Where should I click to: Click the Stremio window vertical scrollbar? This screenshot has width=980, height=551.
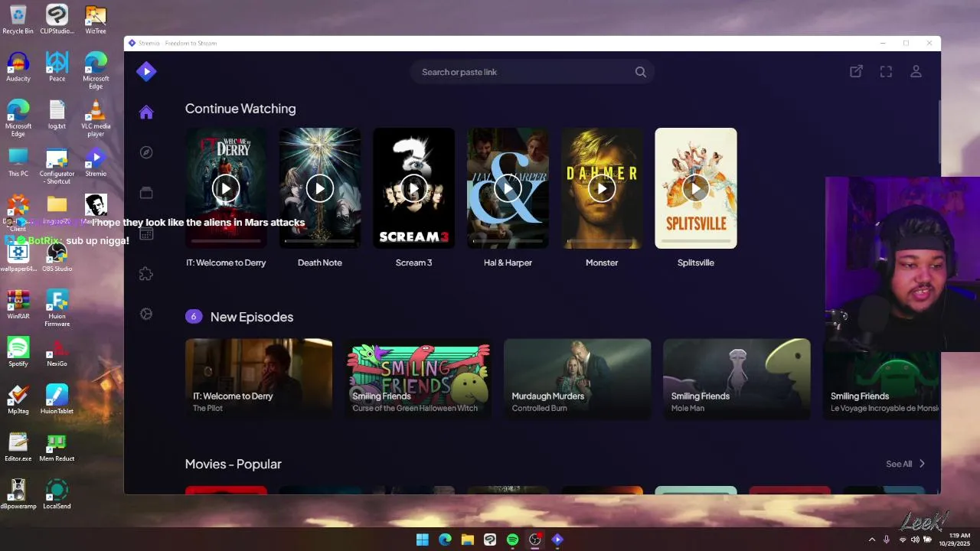click(x=939, y=130)
